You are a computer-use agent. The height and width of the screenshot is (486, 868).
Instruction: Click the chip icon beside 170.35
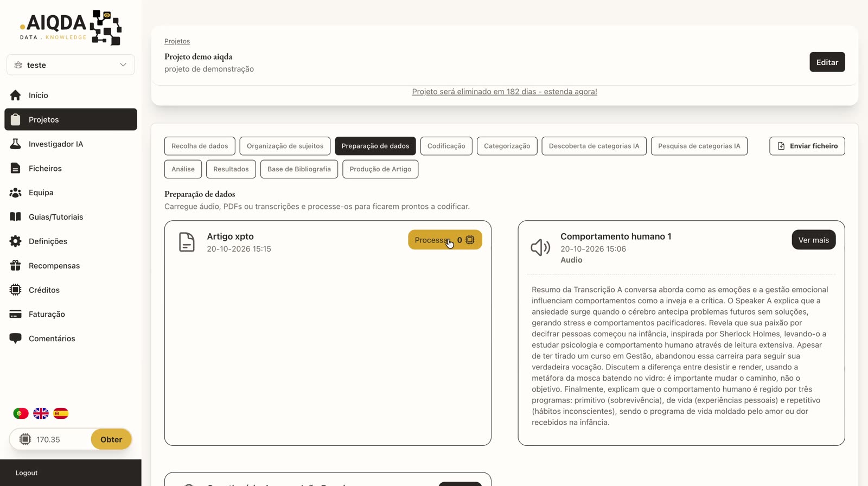25,439
